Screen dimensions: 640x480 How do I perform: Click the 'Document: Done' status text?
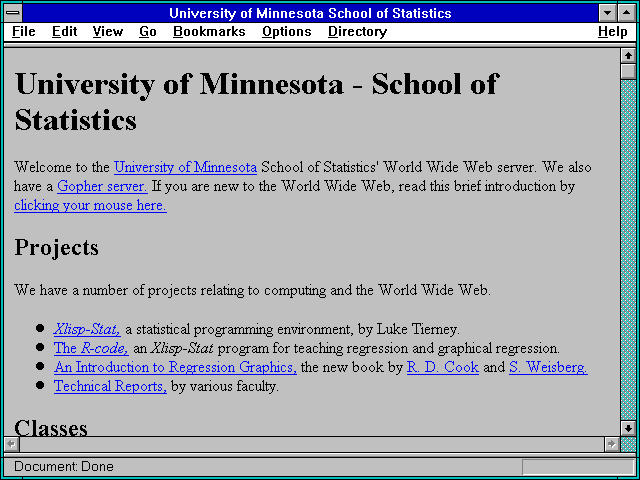click(x=64, y=467)
